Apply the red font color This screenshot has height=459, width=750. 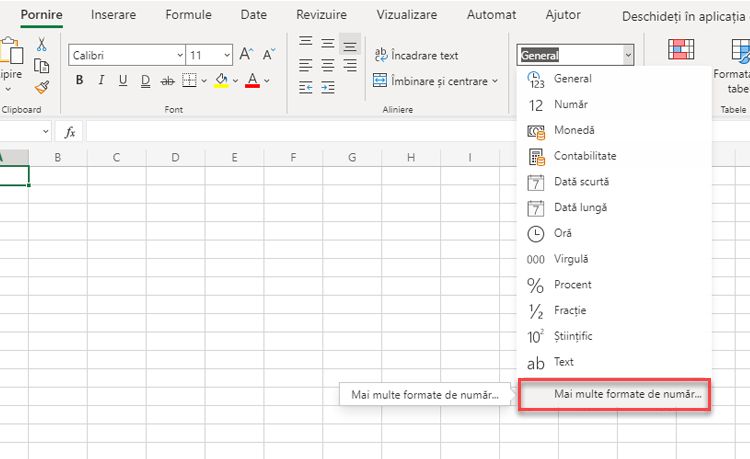pos(252,80)
